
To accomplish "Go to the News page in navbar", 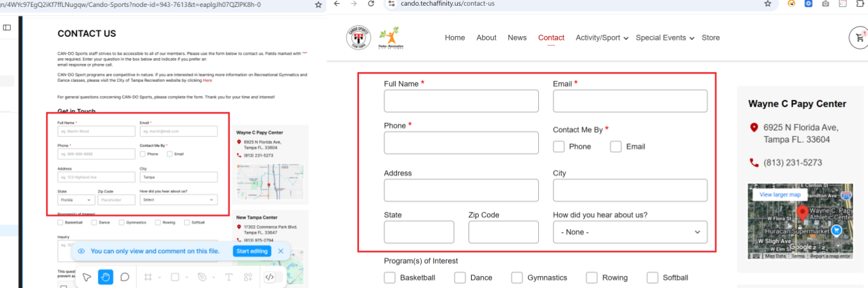I will (x=517, y=38).
